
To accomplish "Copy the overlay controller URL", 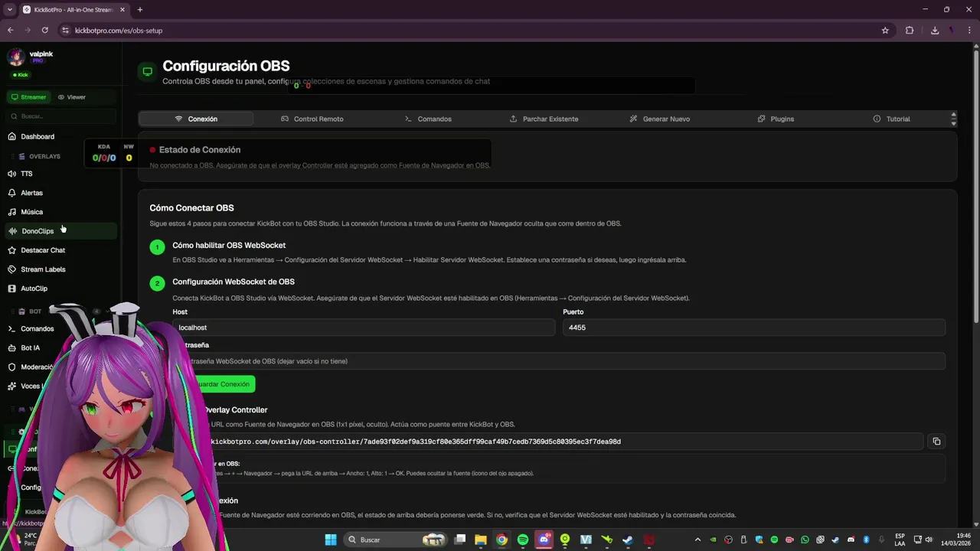I will click(936, 442).
